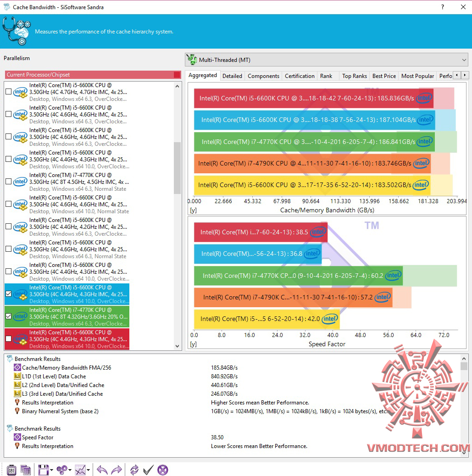Click Intel logo on blue 187.104GB/s bar

tap(425, 120)
